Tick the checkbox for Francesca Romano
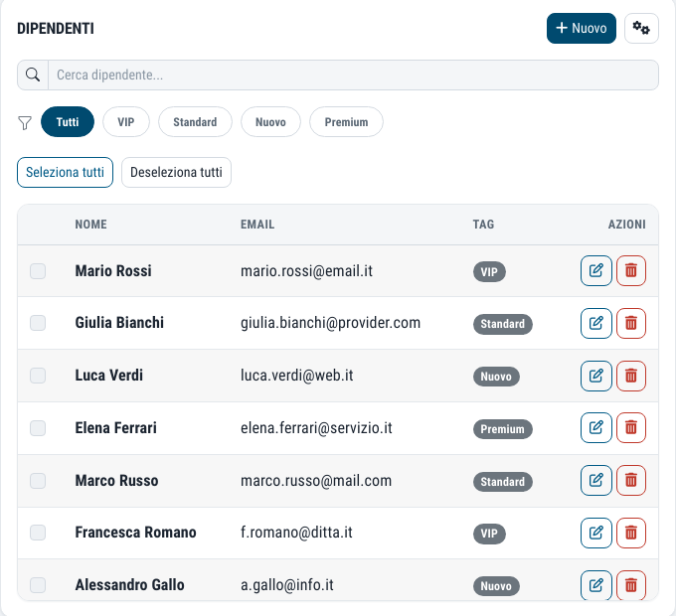 [x=38, y=532]
